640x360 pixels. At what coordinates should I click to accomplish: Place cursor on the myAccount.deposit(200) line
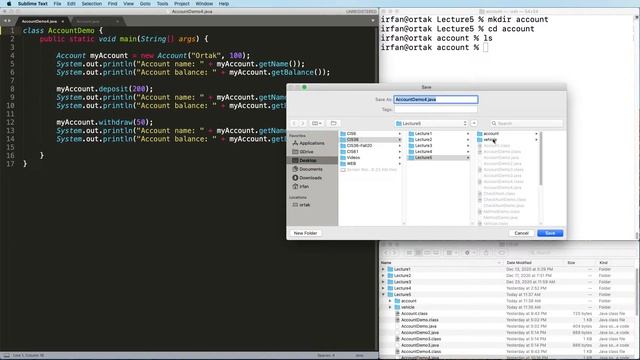104,89
